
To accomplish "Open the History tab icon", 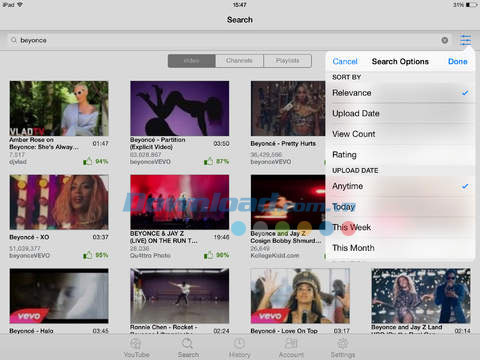I will 239,343.
